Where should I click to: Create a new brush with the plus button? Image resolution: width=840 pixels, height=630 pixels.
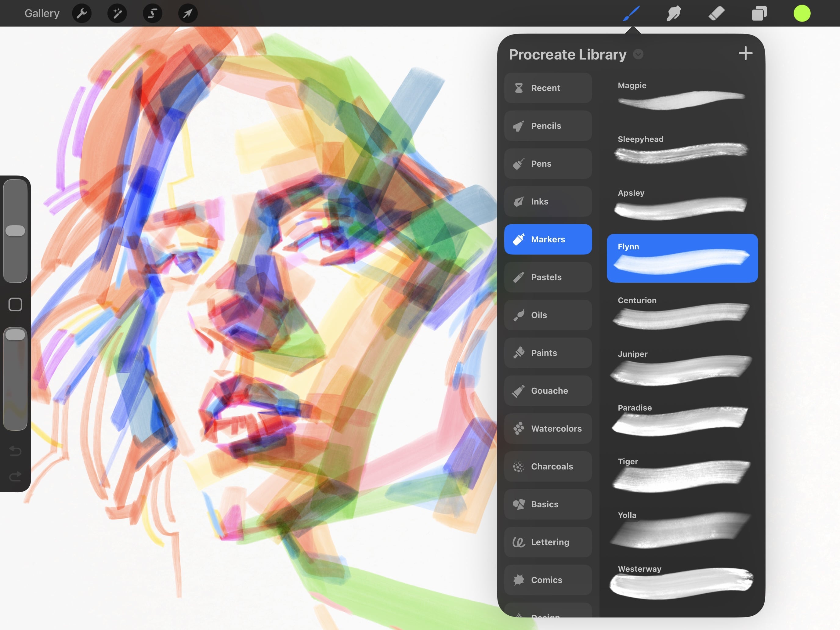(745, 53)
